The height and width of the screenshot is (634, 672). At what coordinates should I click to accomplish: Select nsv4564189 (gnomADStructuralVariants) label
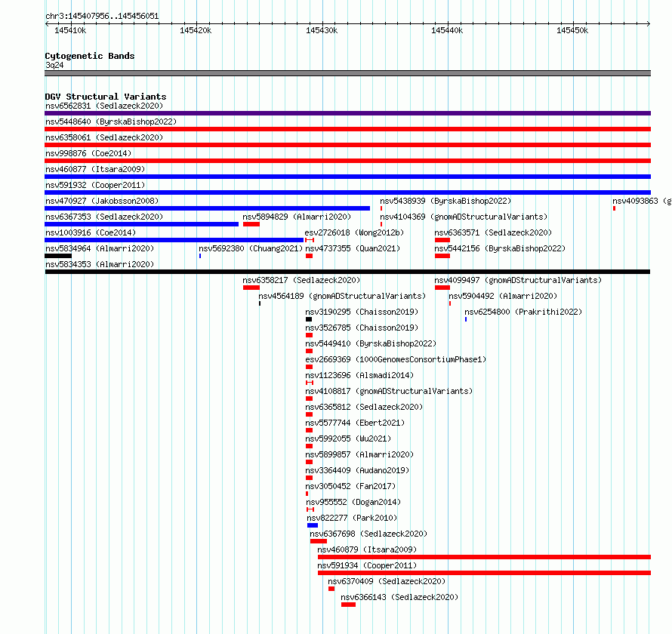342,296
